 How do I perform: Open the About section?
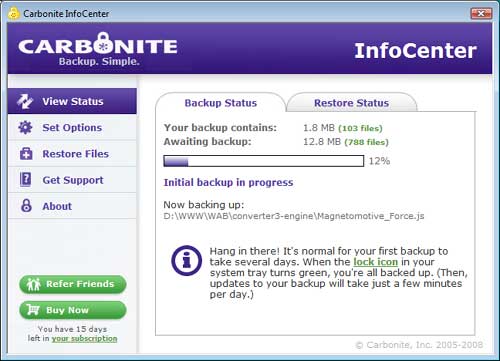point(72,206)
